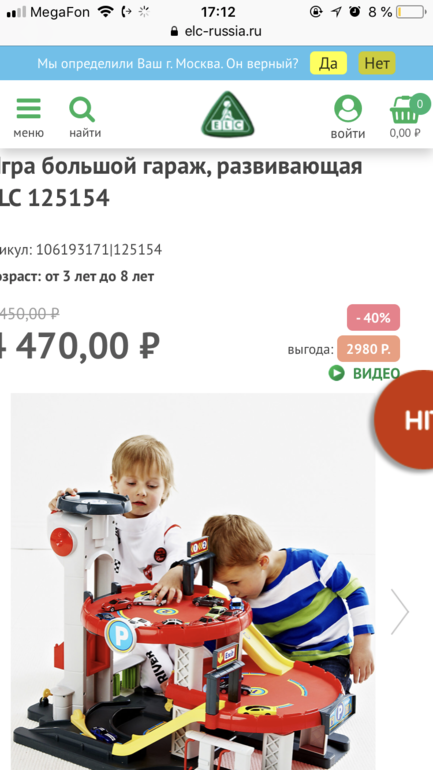Reject detected city with Нет button
The width and height of the screenshot is (433, 770).
pos(377,63)
